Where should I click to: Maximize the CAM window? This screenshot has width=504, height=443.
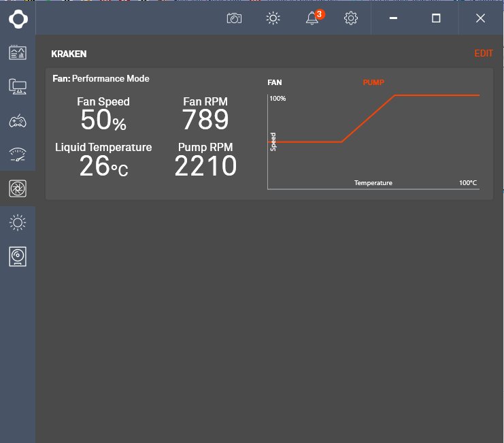pyautogui.click(x=436, y=18)
